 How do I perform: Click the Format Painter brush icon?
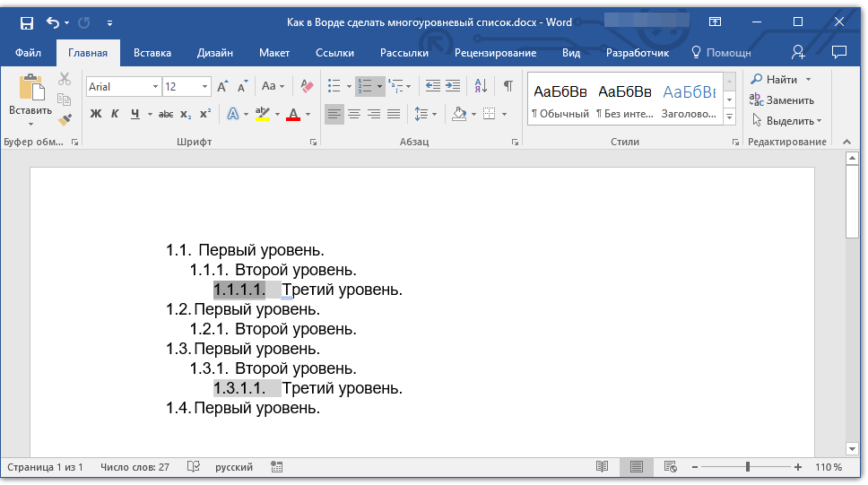pyautogui.click(x=65, y=119)
